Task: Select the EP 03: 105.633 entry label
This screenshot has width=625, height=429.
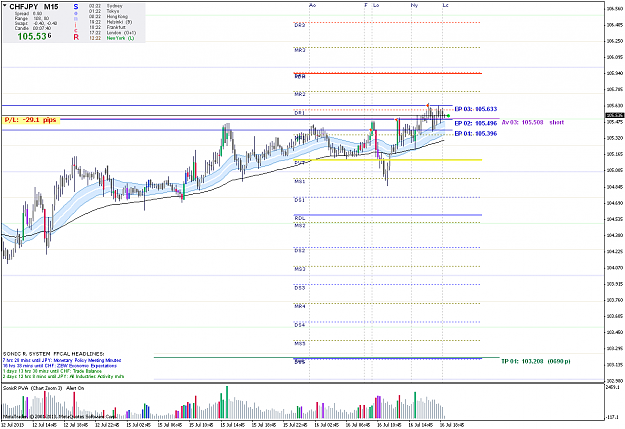Action: click(476, 109)
